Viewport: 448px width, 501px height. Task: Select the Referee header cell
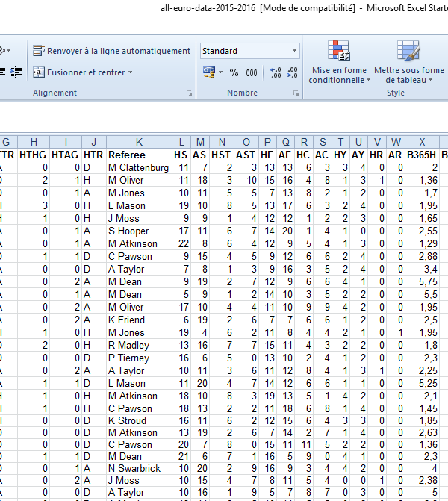click(139, 155)
